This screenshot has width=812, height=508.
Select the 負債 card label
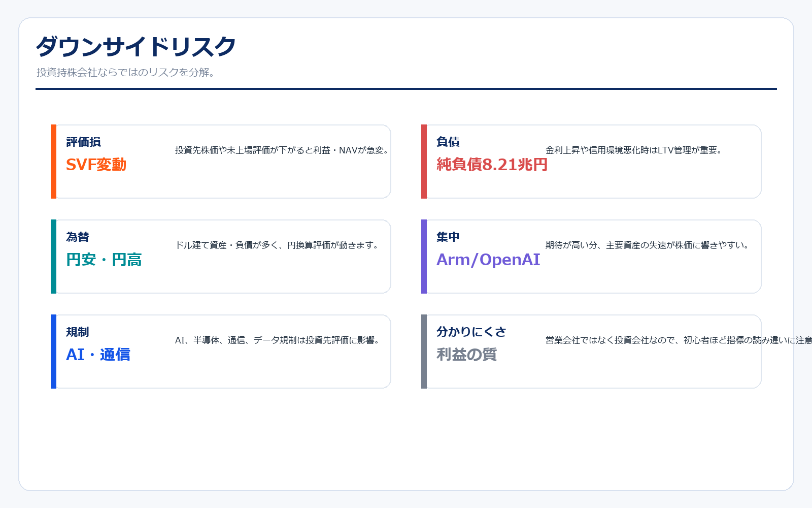point(448,142)
